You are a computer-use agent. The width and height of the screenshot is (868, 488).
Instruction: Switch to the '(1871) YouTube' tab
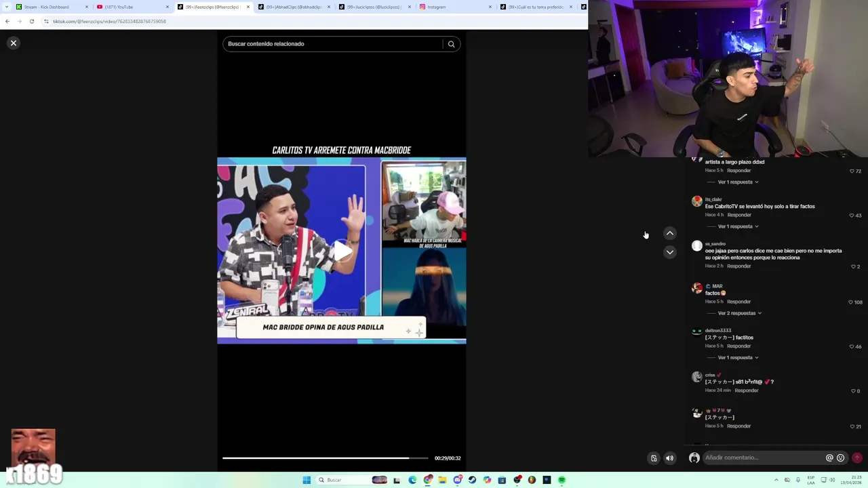(x=132, y=7)
